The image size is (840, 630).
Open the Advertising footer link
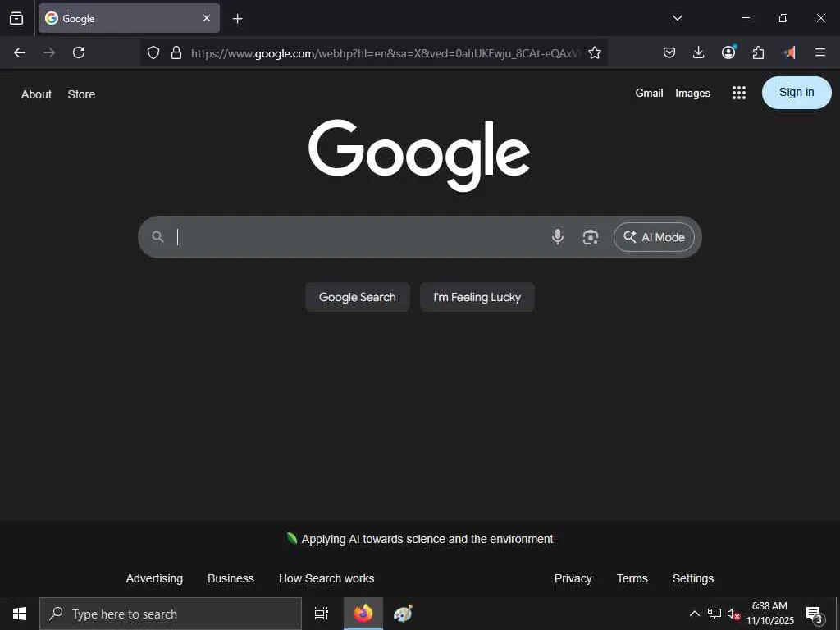click(x=154, y=578)
